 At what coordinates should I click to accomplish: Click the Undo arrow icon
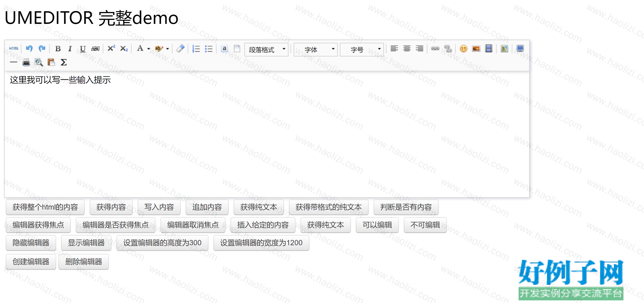coord(29,49)
